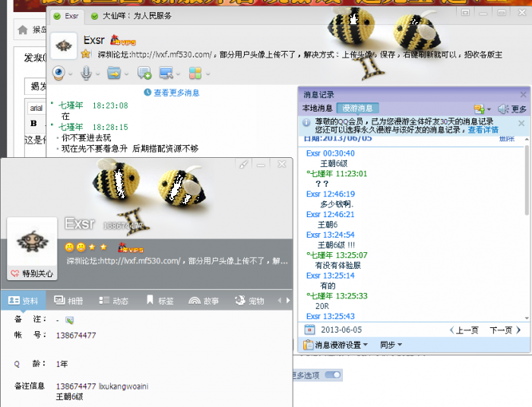Click the scrollbar down arrow in message history
Image resolution: width=532 pixels, height=407 pixels.
tap(527, 318)
